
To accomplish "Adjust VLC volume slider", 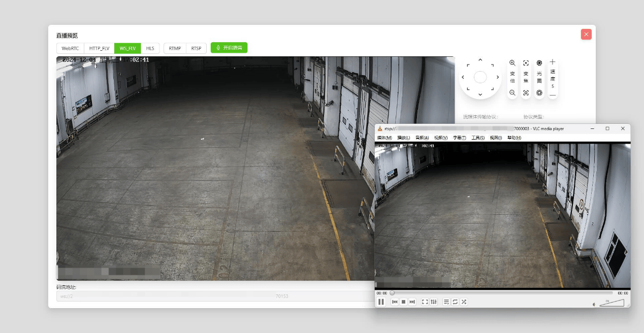I will click(611, 303).
